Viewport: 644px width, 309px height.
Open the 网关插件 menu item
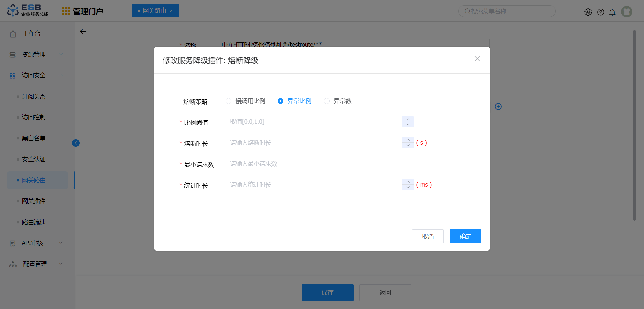[34, 201]
